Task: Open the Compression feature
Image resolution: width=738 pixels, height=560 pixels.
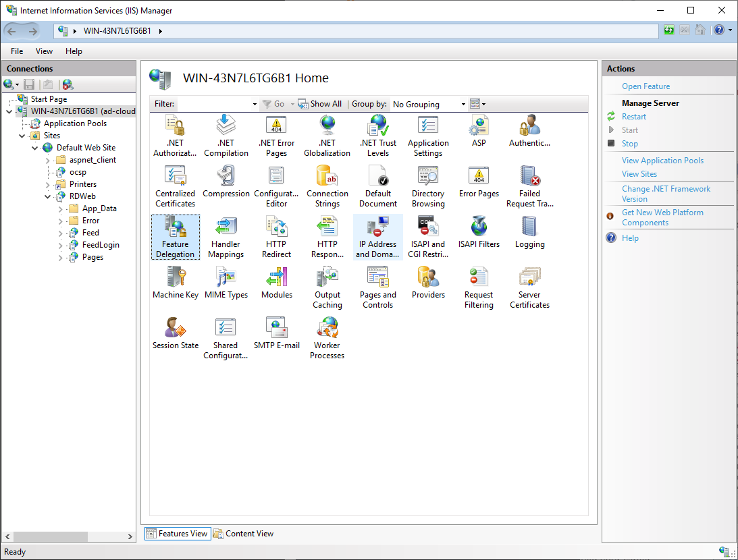Action: (226, 181)
